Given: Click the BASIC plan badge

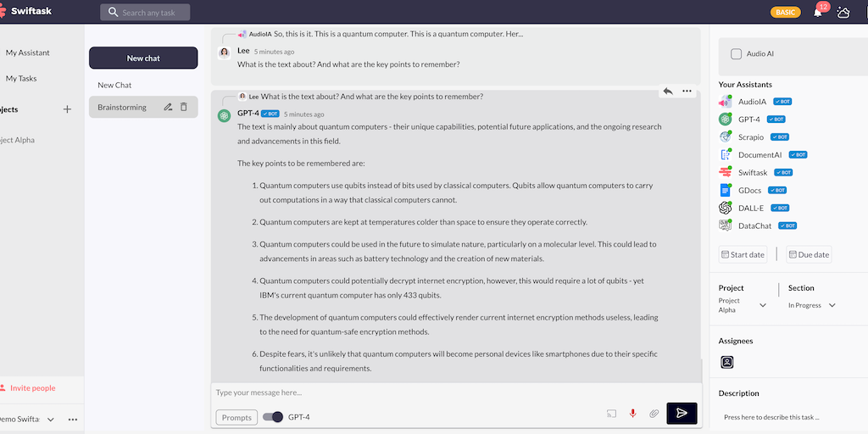Looking at the screenshot, I should point(786,12).
